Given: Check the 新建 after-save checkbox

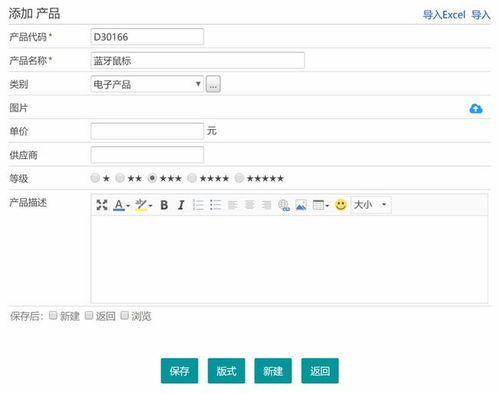Looking at the screenshot, I should [53, 315].
